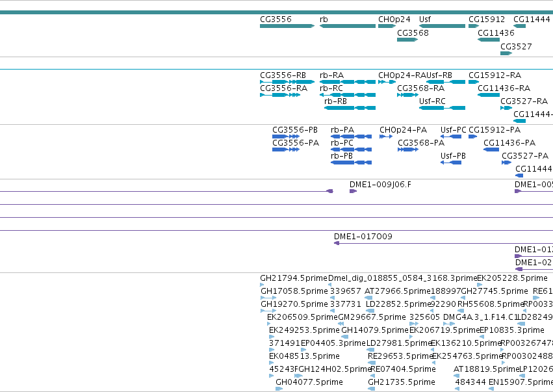
Task: Click protein rb-PC
Action: coord(352,150)
